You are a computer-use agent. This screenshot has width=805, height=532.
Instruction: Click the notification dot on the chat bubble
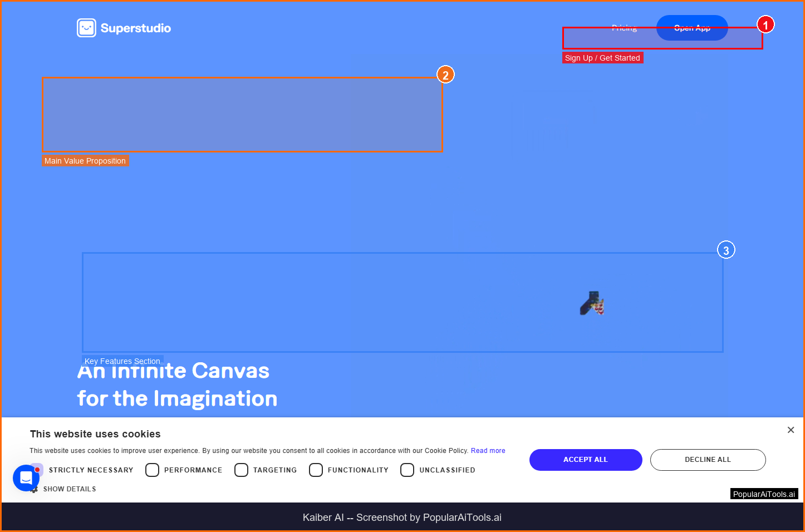[37, 469]
